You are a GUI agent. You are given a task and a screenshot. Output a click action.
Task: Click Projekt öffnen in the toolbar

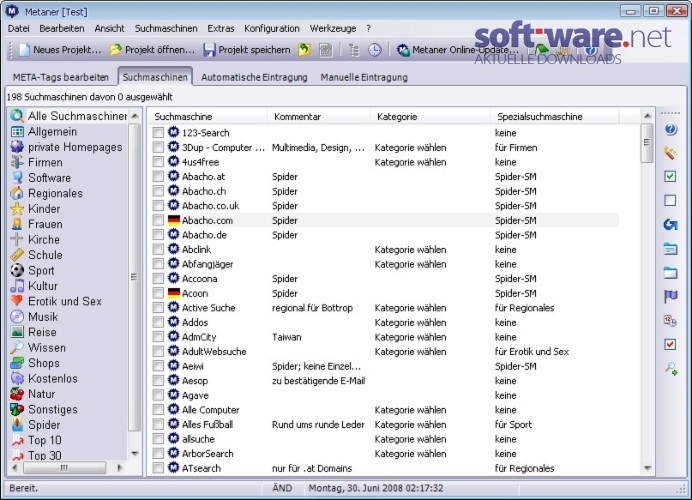pyautogui.click(x=152, y=50)
